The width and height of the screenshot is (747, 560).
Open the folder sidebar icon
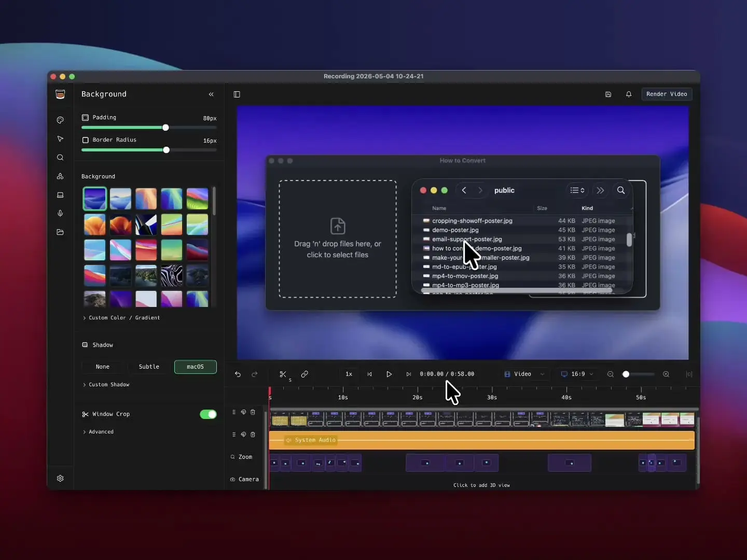click(x=60, y=232)
